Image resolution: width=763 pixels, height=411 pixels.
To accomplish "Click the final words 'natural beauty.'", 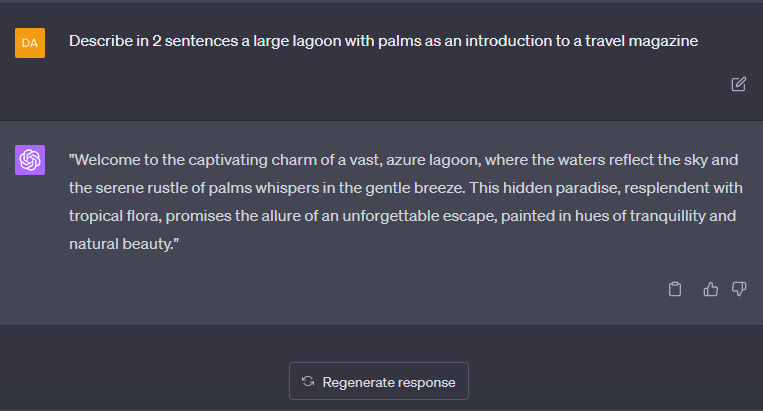I will point(122,244).
